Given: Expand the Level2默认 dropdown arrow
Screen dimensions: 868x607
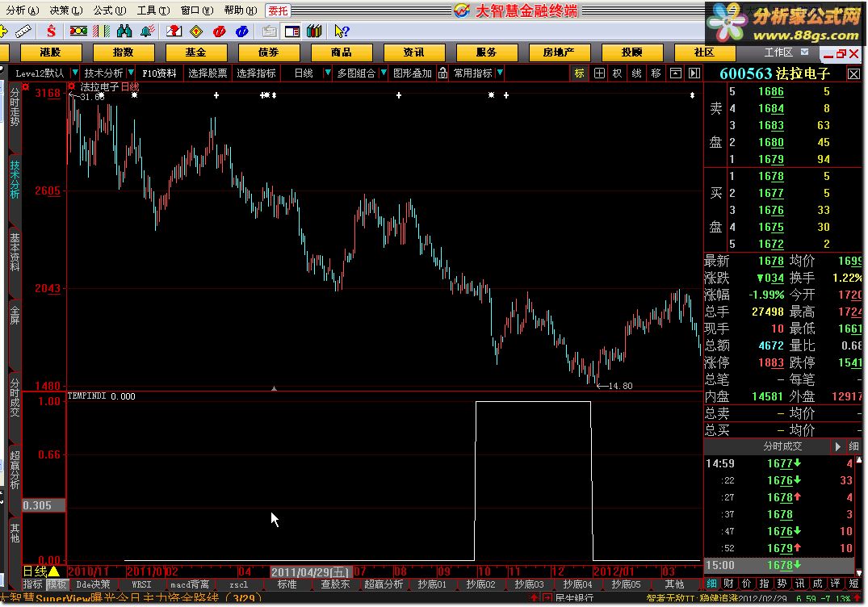Looking at the screenshot, I should (x=75, y=73).
